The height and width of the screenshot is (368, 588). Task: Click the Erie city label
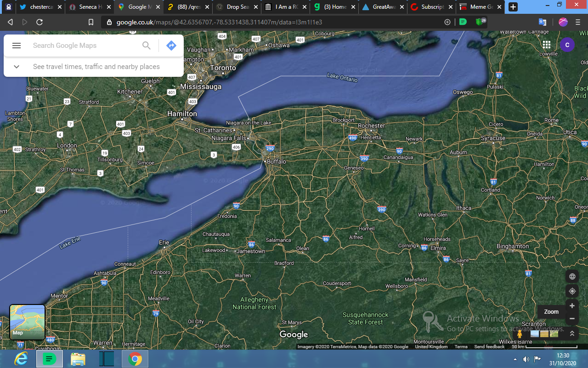click(x=164, y=242)
